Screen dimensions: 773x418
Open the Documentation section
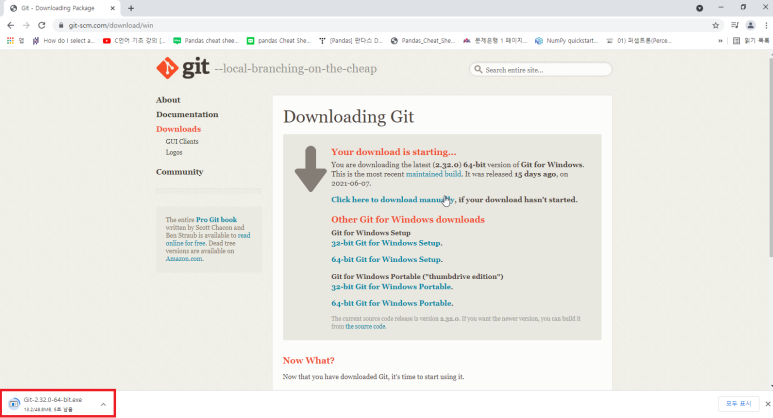tap(187, 114)
